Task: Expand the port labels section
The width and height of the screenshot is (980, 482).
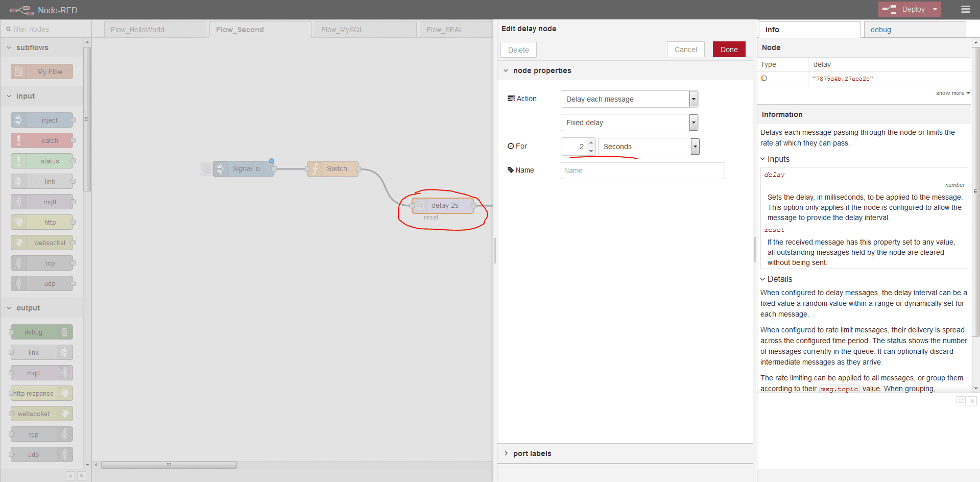Action: [532, 453]
